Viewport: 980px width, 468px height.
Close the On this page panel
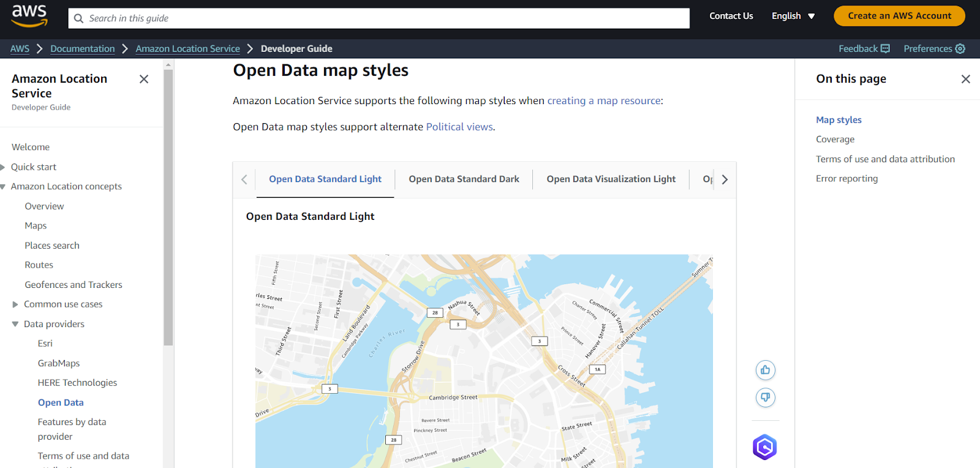coord(966,79)
